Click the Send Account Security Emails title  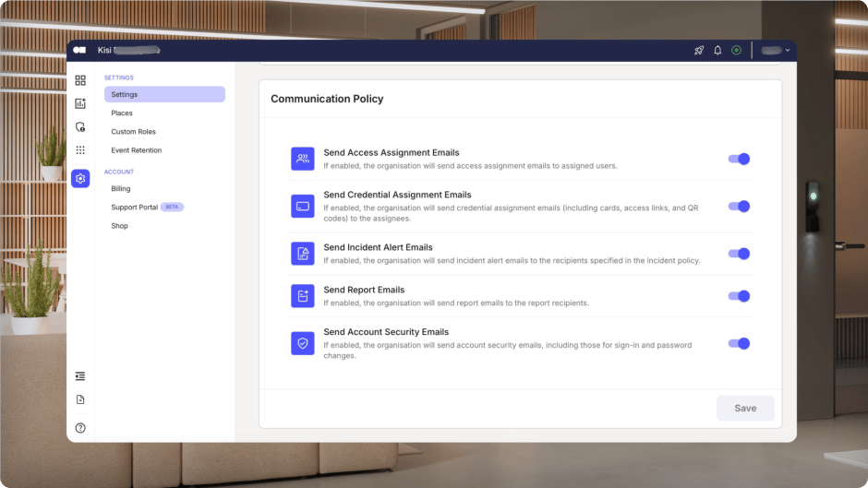[386, 332]
